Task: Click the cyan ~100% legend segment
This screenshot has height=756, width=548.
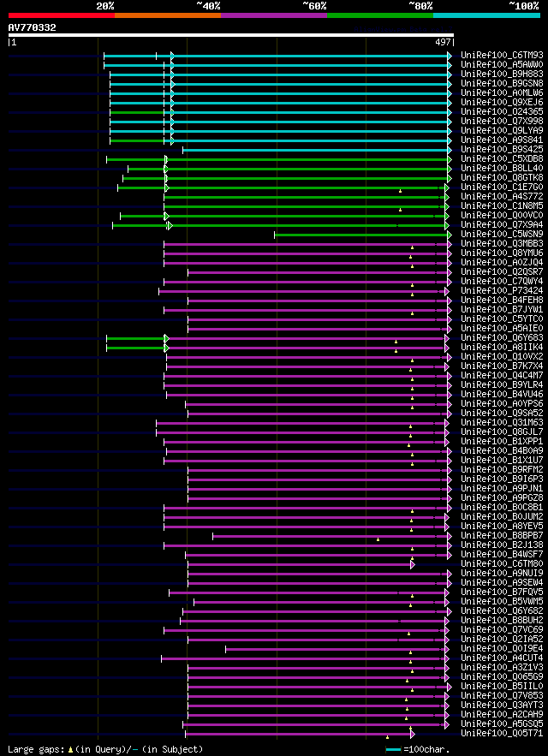Action: tap(486, 15)
